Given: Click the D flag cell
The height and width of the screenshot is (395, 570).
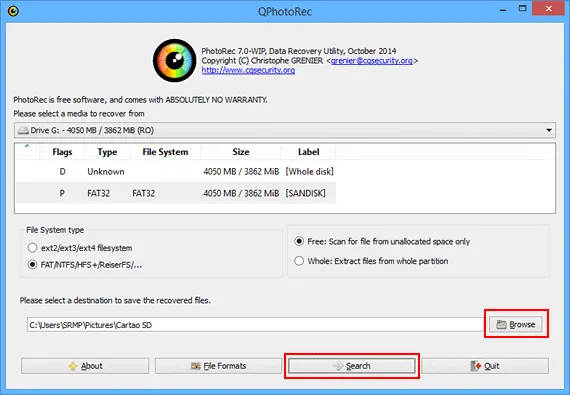Looking at the screenshot, I should pyautogui.click(x=63, y=172).
